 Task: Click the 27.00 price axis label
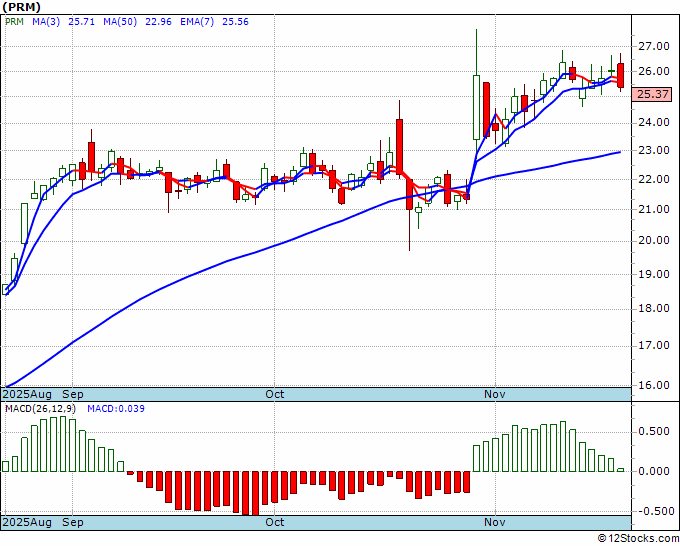point(653,46)
